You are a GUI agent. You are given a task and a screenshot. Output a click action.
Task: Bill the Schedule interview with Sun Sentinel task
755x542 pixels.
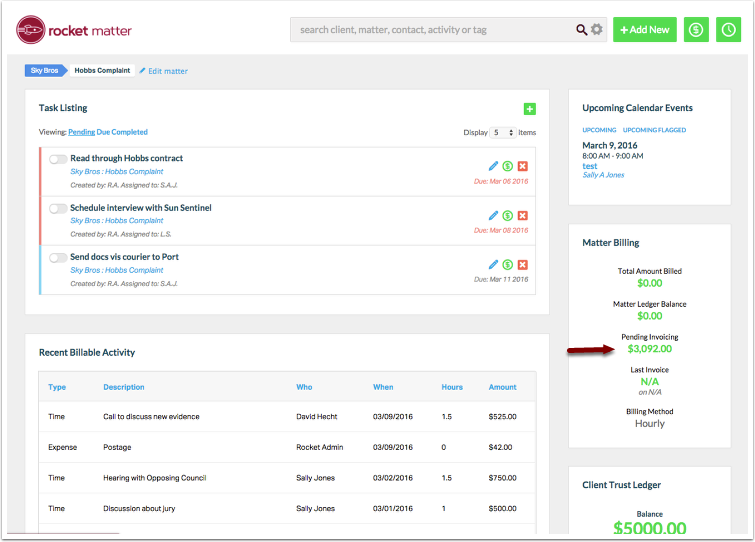pyautogui.click(x=508, y=216)
